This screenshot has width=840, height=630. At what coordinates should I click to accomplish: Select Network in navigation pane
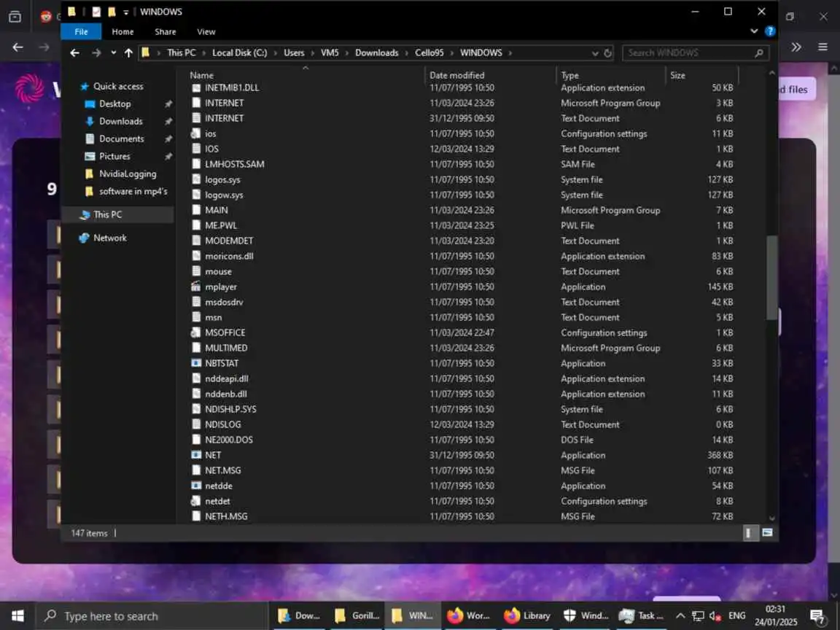click(110, 238)
